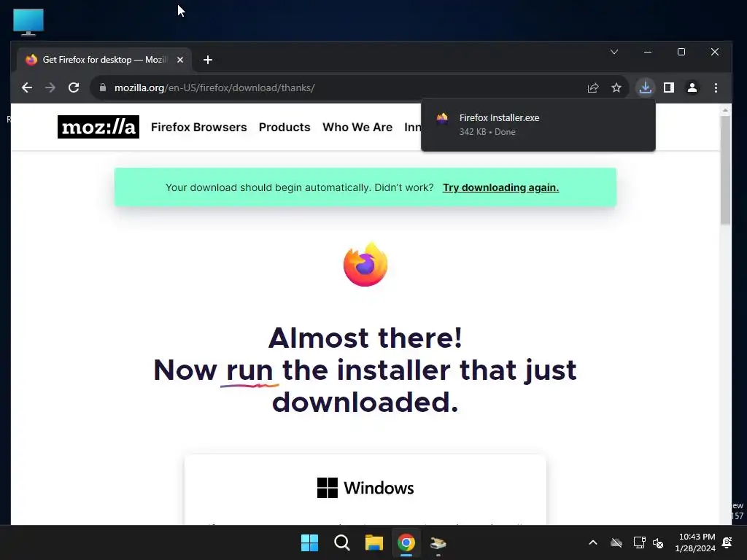
Task: Click the forward navigation arrow
Action: pyautogui.click(x=50, y=87)
